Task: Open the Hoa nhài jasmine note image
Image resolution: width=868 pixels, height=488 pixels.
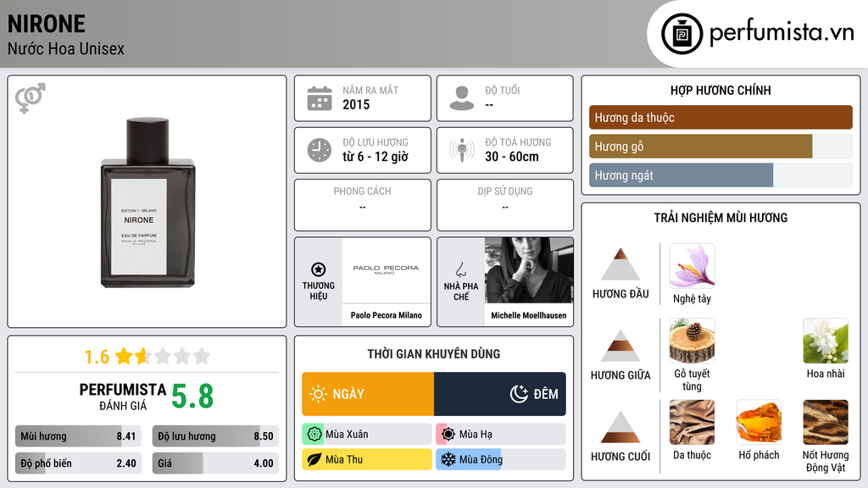Action: point(826,341)
